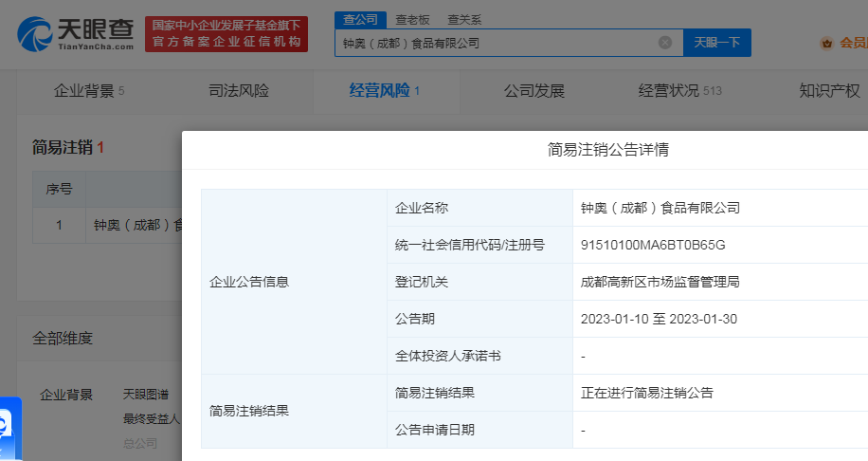Click the VIP member crown icon
Image resolution: width=868 pixels, height=461 pixels.
coord(827,43)
